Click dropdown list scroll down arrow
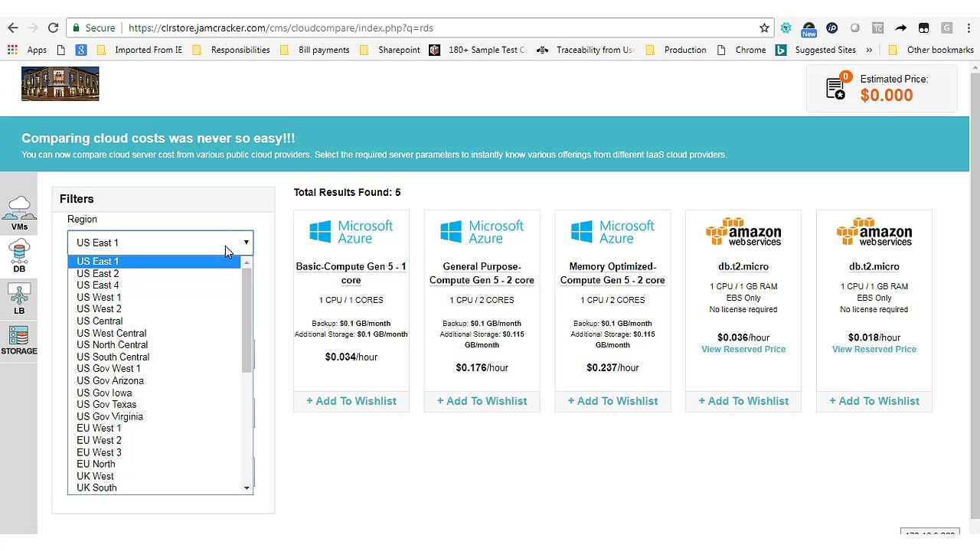Screen dimensions: 980x551 tap(247, 488)
